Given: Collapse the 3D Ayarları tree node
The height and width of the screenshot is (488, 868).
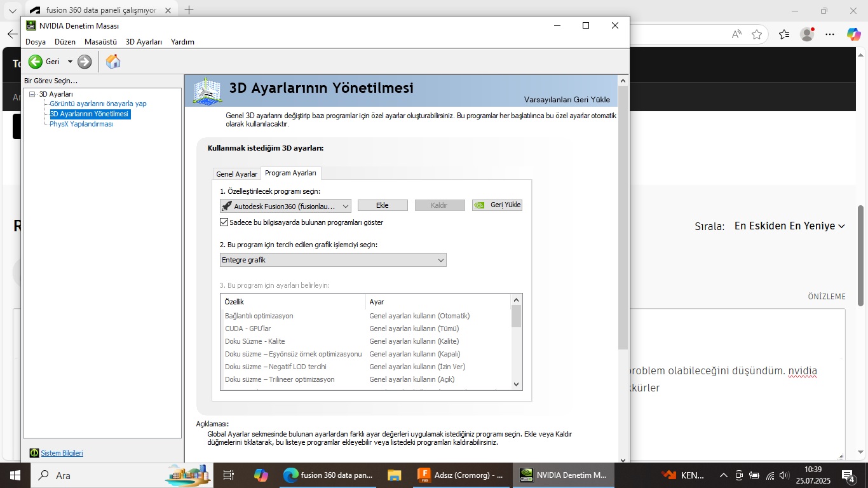Looking at the screenshot, I should [32, 94].
